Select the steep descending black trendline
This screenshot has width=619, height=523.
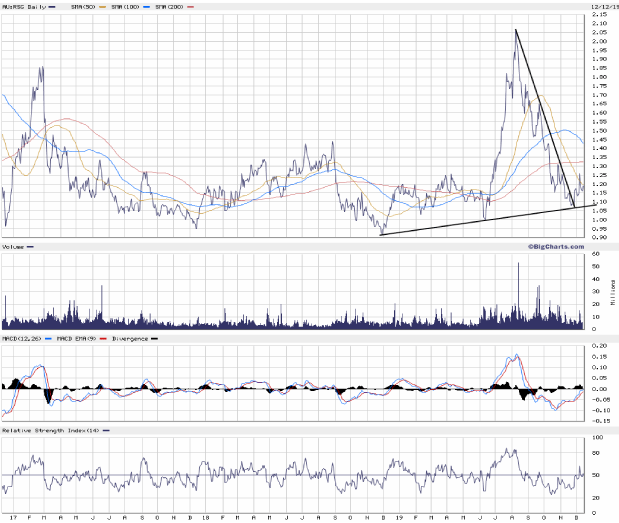[545, 117]
